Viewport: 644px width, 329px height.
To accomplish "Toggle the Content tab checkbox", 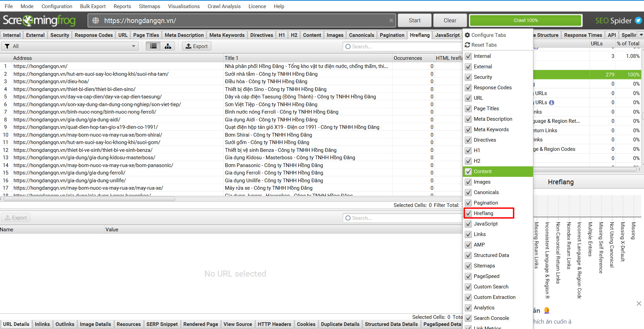I will tap(468, 171).
